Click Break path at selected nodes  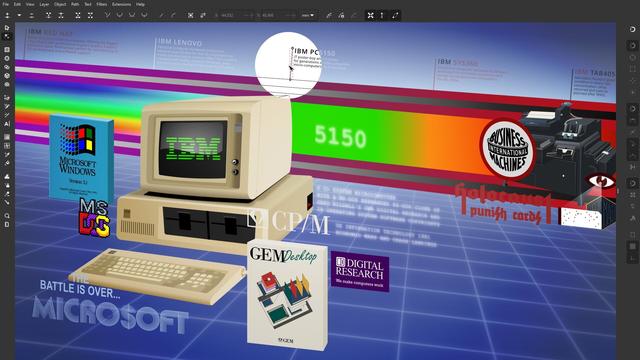(x=61, y=15)
